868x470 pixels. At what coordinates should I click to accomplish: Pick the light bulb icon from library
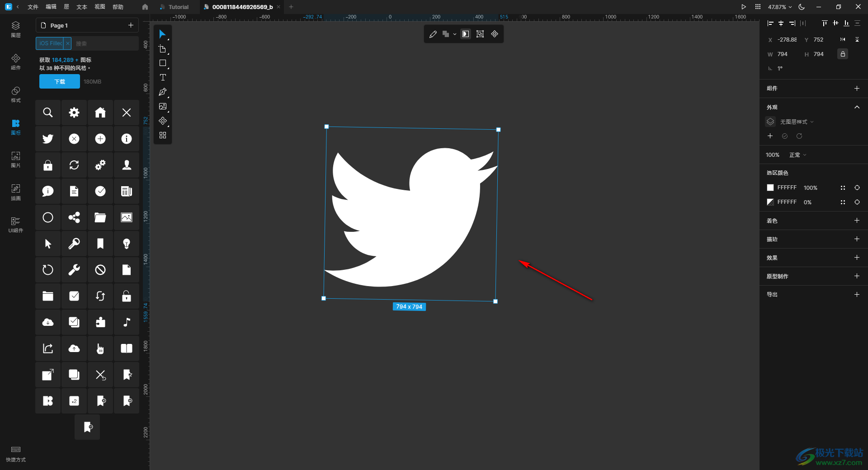tap(127, 244)
